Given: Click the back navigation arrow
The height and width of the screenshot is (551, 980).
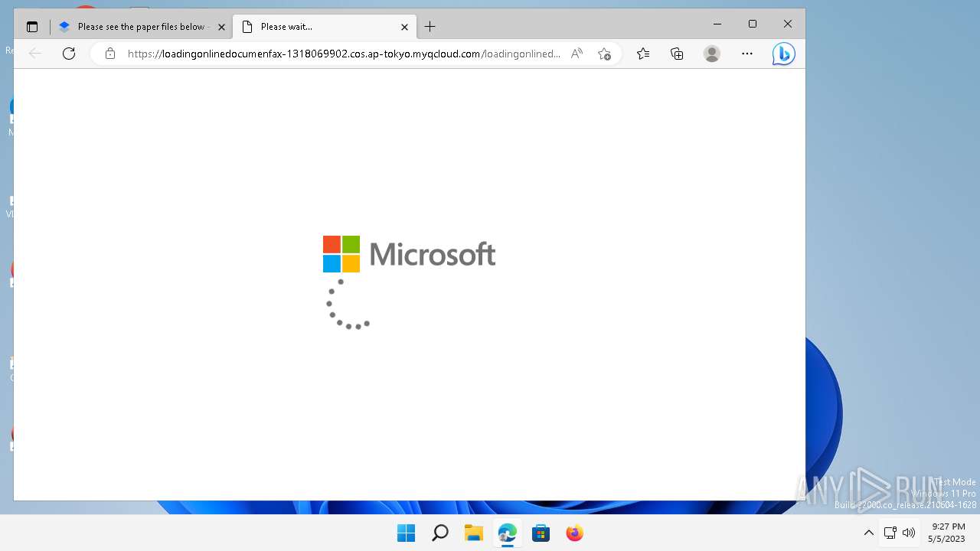Looking at the screenshot, I should click(34, 54).
